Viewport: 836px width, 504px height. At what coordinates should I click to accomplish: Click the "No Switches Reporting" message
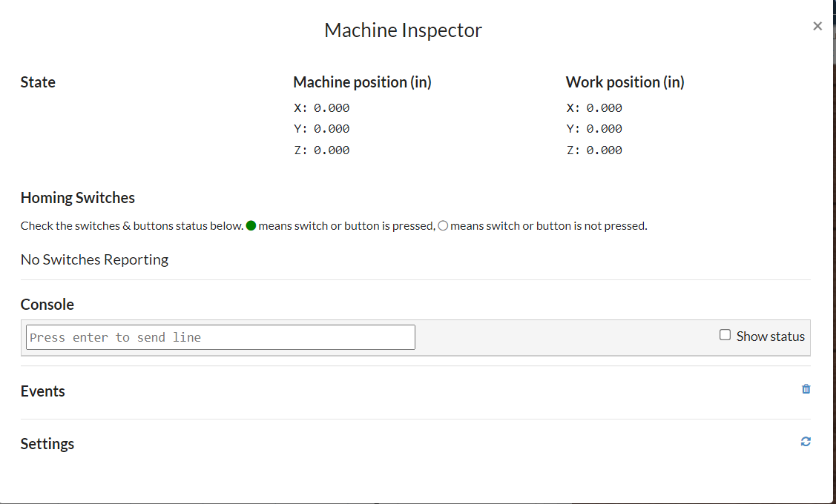pyautogui.click(x=94, y=260)
